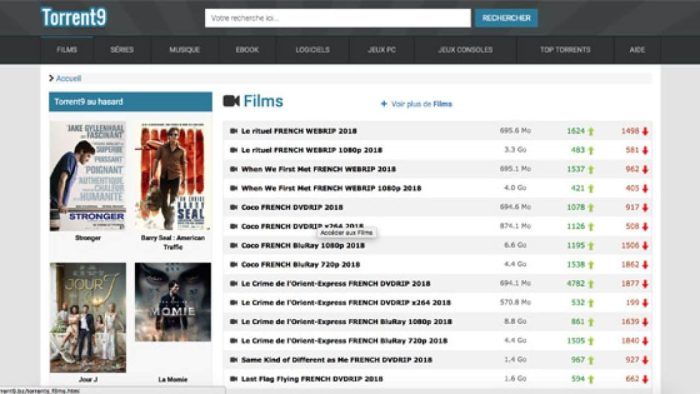Click the Torrent9 logo
700x394 pixels.
(x=74, y=17)
